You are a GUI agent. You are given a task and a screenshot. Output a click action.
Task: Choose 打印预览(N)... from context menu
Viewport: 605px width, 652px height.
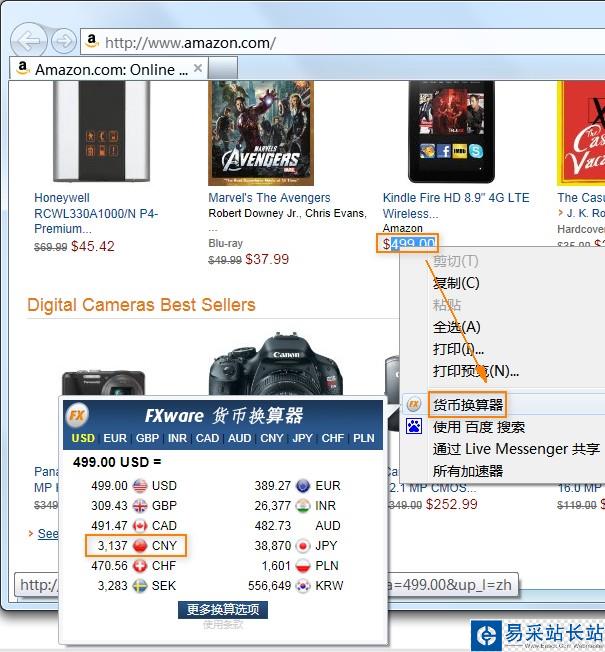click(x=476, y=370)
